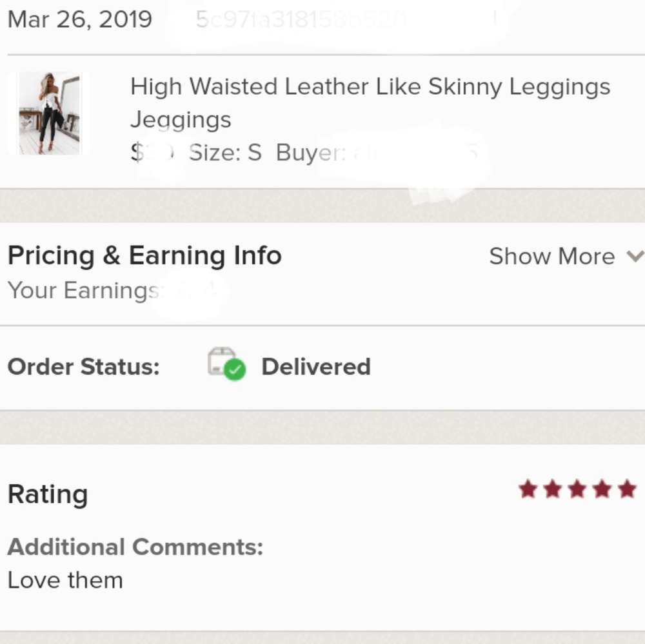Image resolution: width=645 pixels, height=644 pixels.
Task: Select the Pricing & Earning Info heading
Action: point(144,256)
